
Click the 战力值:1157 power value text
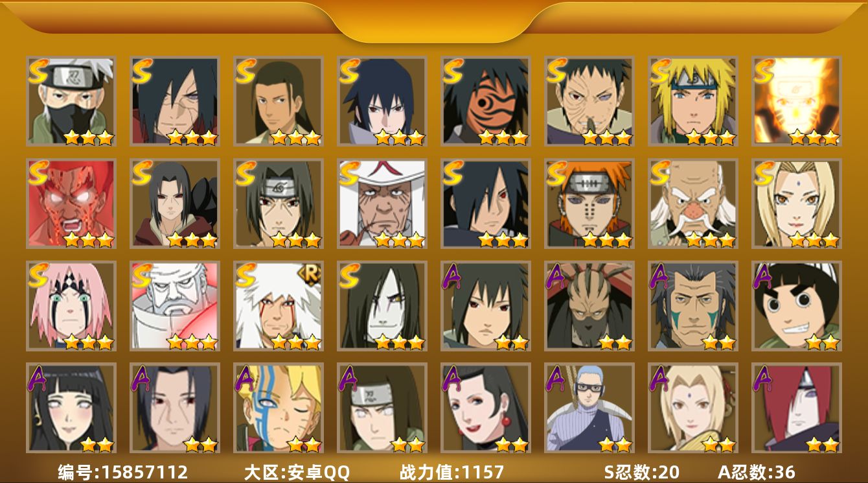point(451,472)
